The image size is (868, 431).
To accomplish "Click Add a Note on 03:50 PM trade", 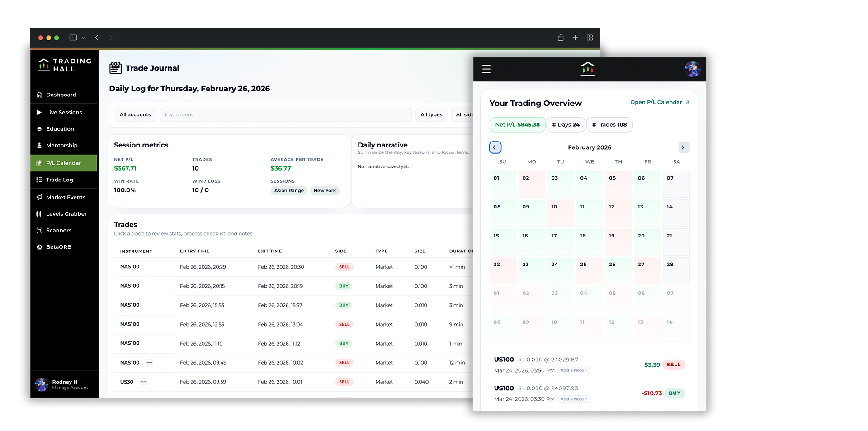I will 574,370.
